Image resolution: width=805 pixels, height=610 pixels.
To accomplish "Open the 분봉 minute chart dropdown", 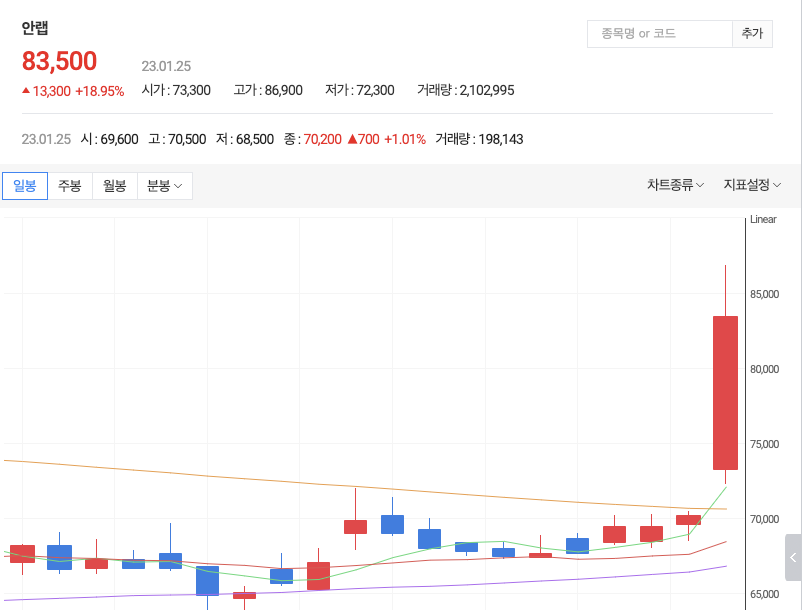I will [165, 186].
